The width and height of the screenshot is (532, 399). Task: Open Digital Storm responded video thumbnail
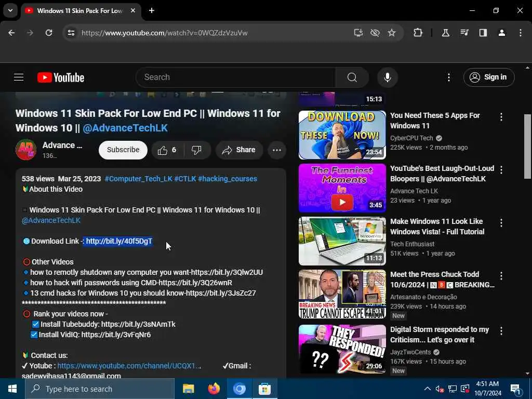(x=342, y=349)
